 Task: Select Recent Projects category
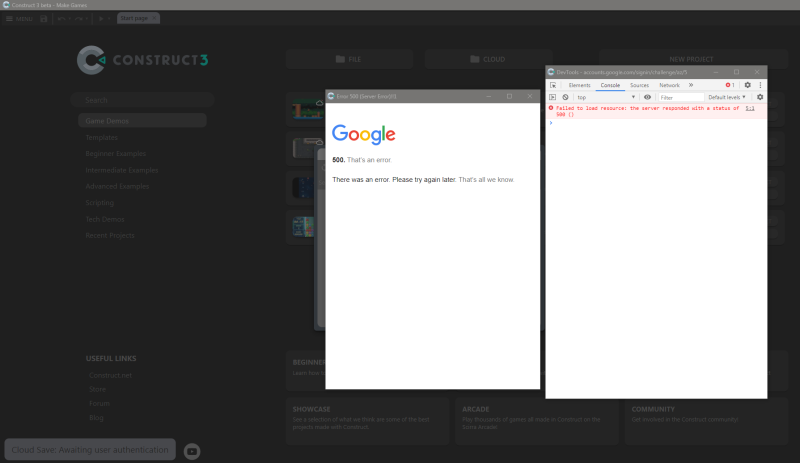coord(110,235)
